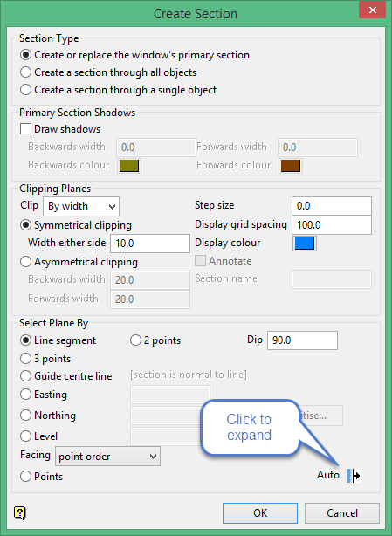This screenshot has height=536, width=392.
Task: Open the Facing point order dropdown
Action: (x=107, y=456)
